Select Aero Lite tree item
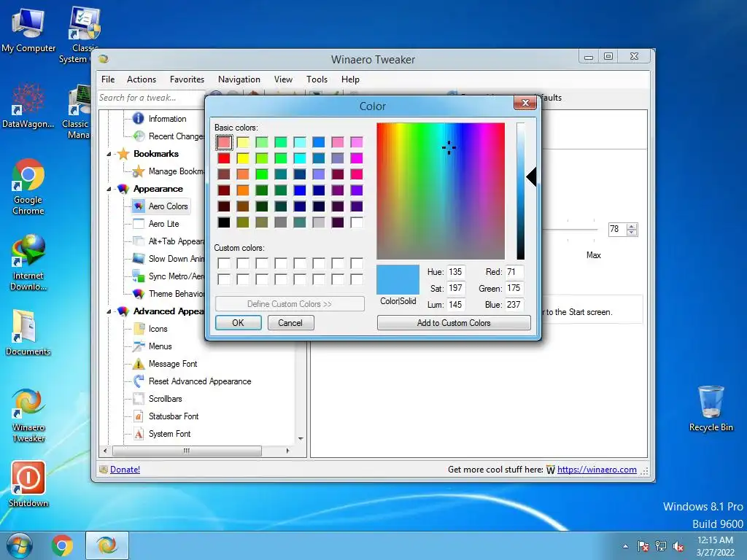The width and height of the screenshot is (747, 560). pos(163,224)
